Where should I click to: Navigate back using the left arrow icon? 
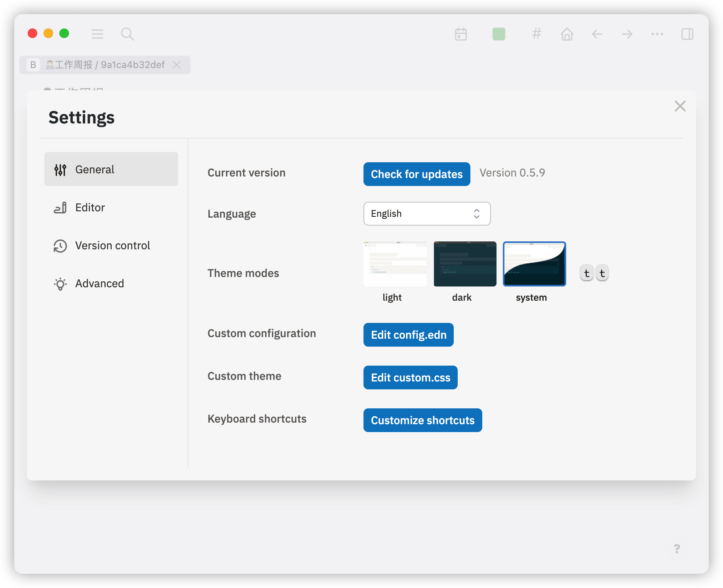[x=597, y=34]
